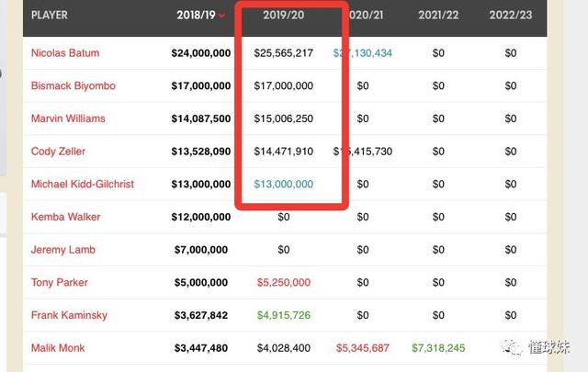The image size is (588, 372).
Task: Open Bismack Biyombo player link
Action: [73, 86]
